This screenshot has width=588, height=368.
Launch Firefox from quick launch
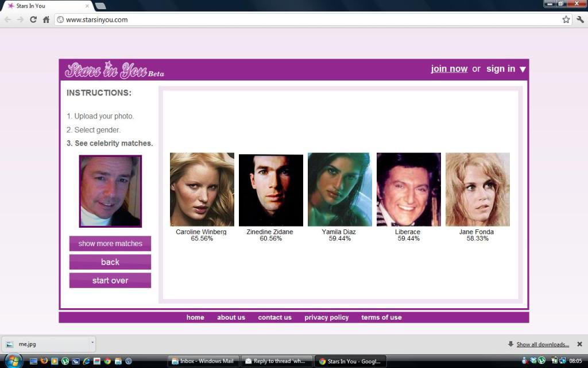(44, 361)
